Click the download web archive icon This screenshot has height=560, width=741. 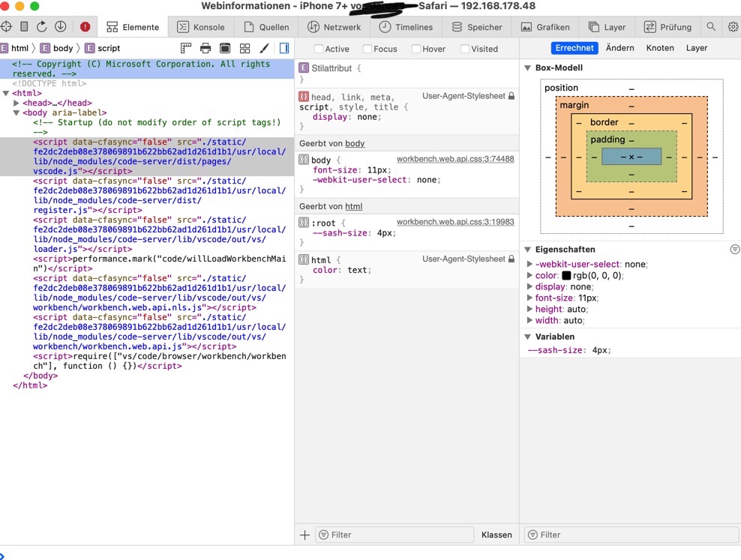(61, 26)
